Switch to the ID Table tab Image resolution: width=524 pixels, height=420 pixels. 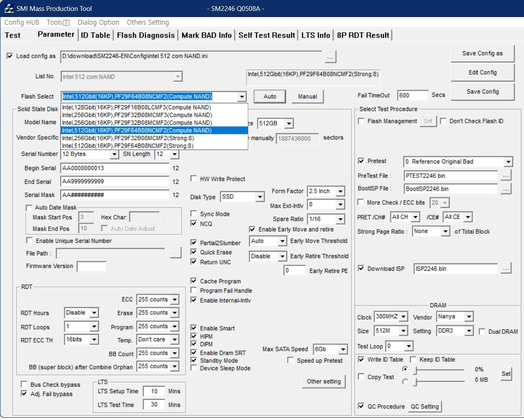coord(95,35)
